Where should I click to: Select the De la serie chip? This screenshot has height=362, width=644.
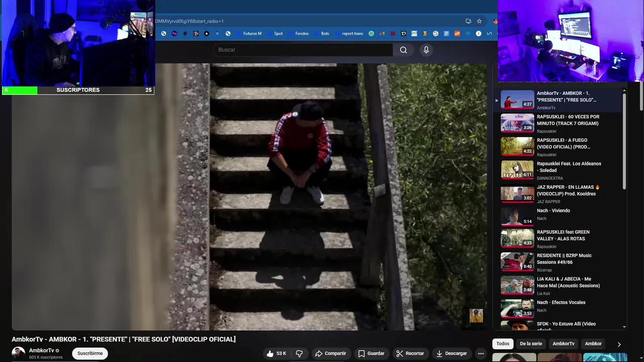tap(531, 344)
